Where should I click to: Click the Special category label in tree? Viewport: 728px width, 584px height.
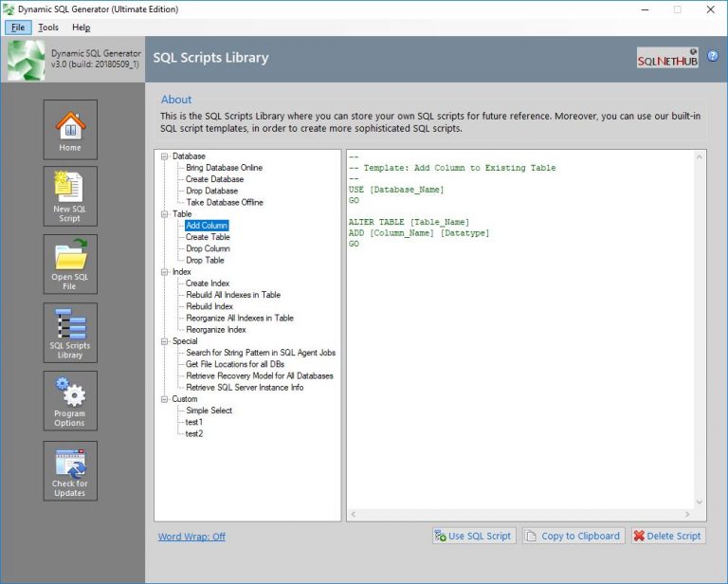tap(185, 341)
